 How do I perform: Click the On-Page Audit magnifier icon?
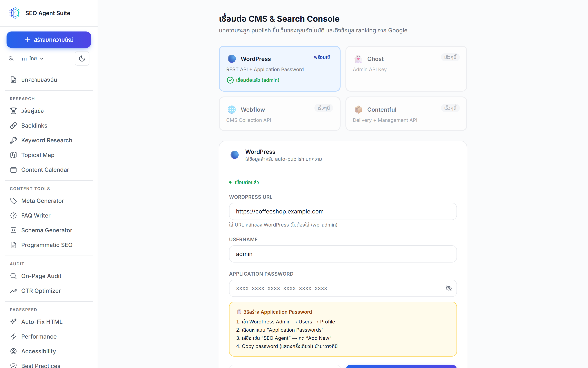[14, 276]
